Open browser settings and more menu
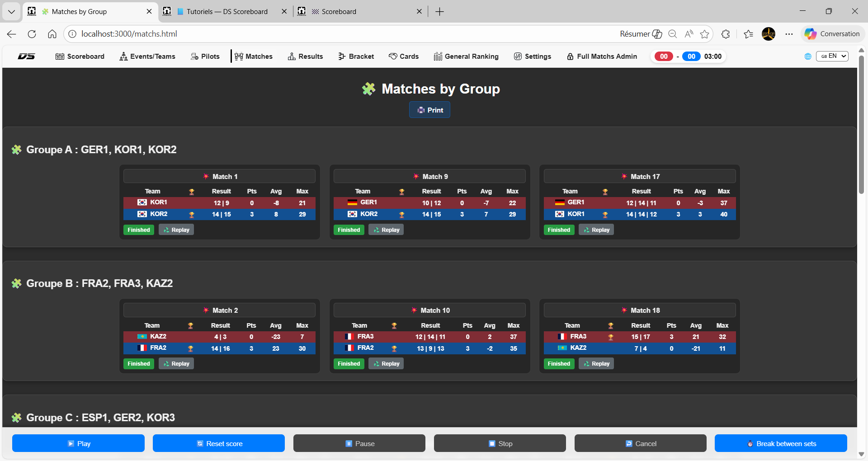Viewport: 868px width, 461px height. tap(789, 34)
